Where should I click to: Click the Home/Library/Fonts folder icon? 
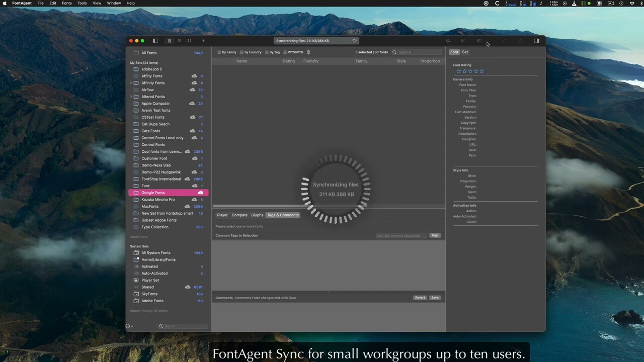(136, 259)
